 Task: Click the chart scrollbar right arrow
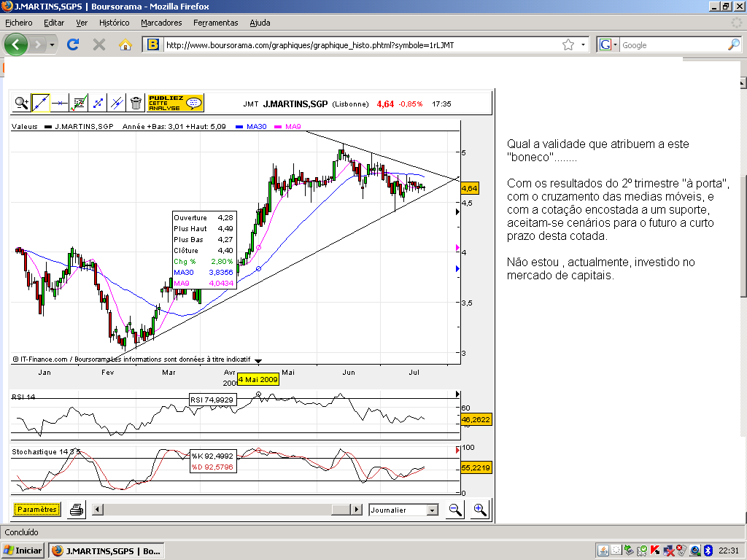[x=356, y=510]
